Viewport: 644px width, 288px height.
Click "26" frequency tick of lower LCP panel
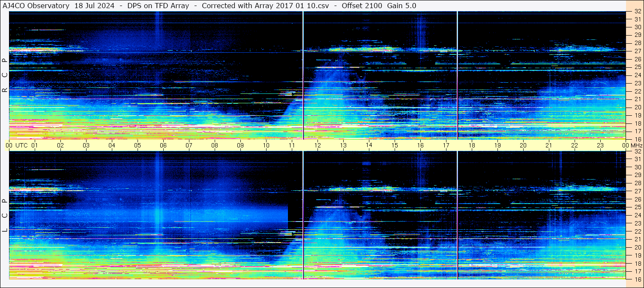637,199
